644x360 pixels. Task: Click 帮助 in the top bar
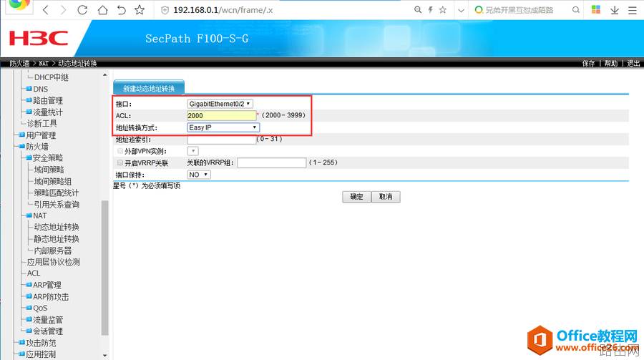coord(611,63)
